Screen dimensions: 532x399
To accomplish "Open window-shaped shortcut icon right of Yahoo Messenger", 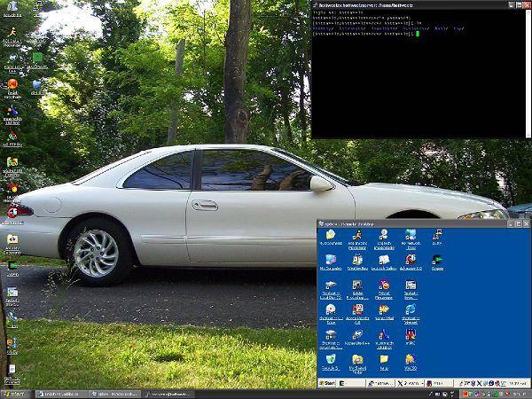I will (411, 285).
